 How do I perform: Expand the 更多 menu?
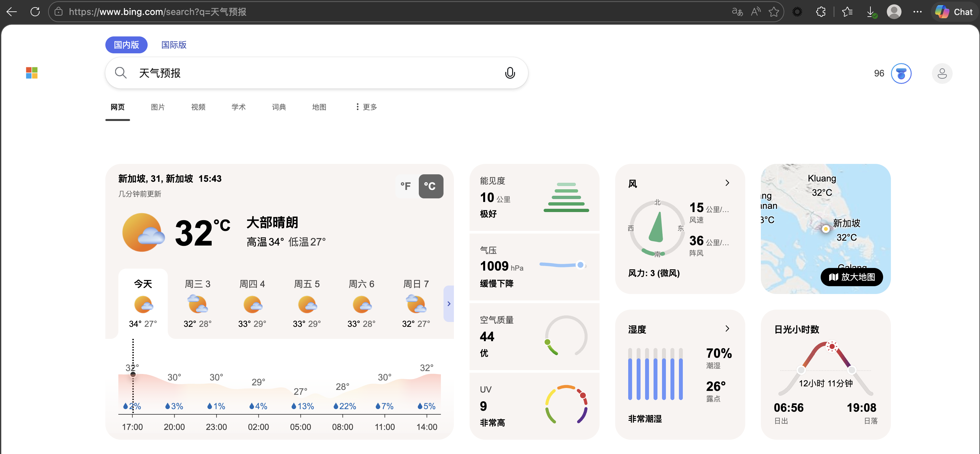(366, 107)
